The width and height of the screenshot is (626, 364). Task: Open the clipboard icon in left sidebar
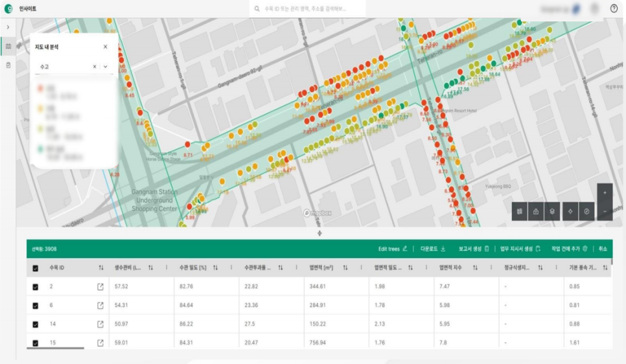(8, 65)
